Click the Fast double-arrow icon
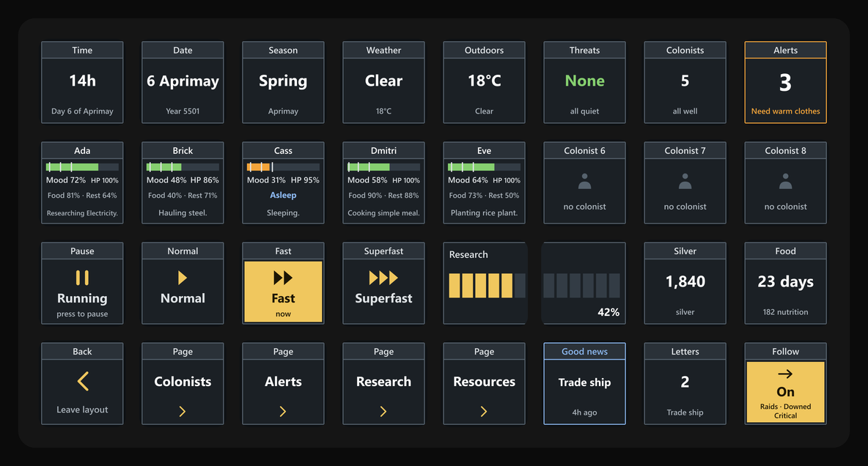Image resolution: width=868 pixels, height=466 pixels. pos(283,277)
